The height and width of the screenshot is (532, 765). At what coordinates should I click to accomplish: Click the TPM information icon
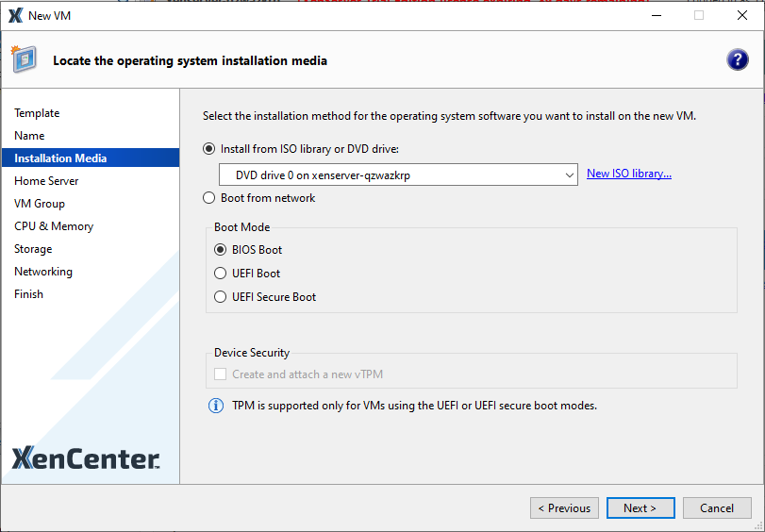(x=216, y=406)
